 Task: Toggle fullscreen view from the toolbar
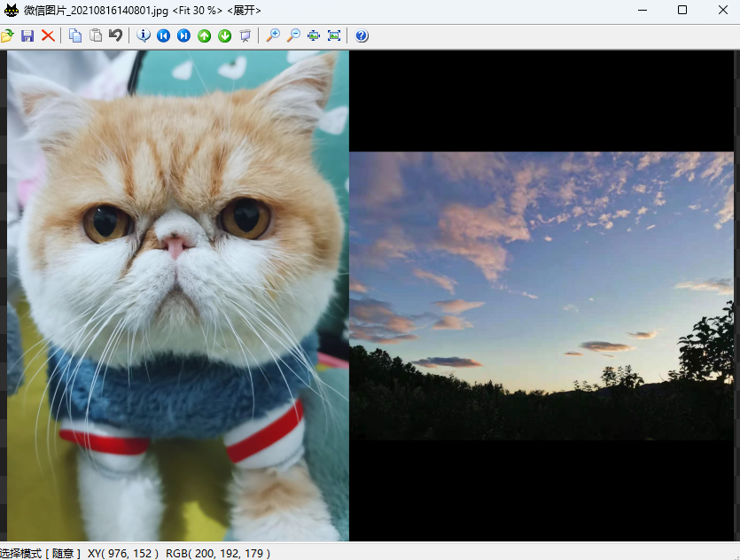pos(334,35)
